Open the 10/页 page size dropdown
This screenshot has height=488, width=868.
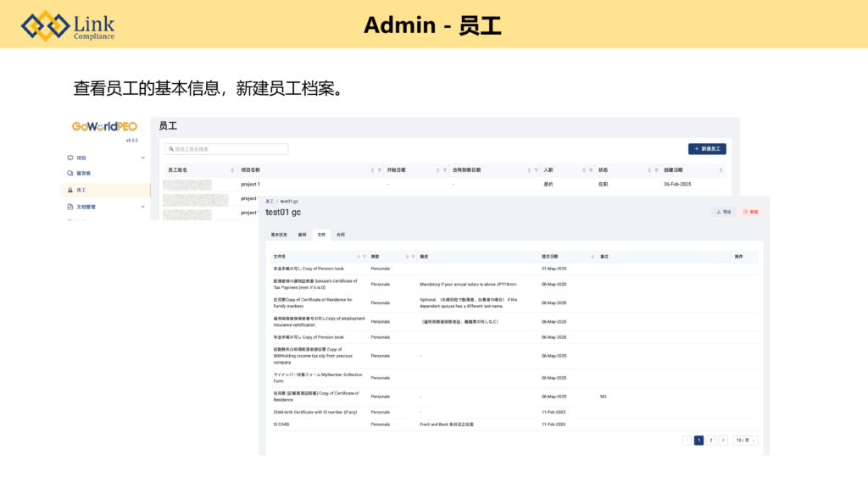pos(746,441)
